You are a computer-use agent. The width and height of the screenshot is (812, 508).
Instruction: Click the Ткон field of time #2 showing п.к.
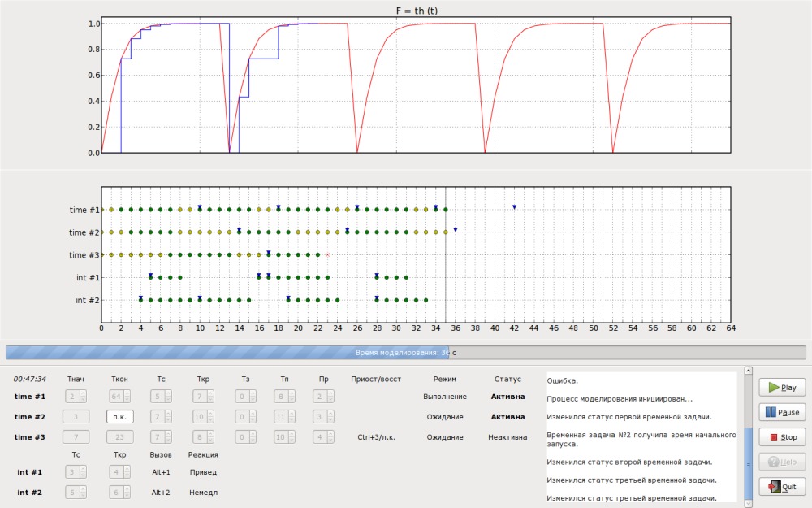[119, 417]
